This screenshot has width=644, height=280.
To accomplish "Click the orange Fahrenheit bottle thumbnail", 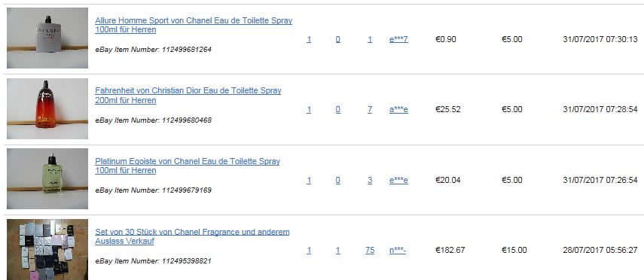I will 47,109.
